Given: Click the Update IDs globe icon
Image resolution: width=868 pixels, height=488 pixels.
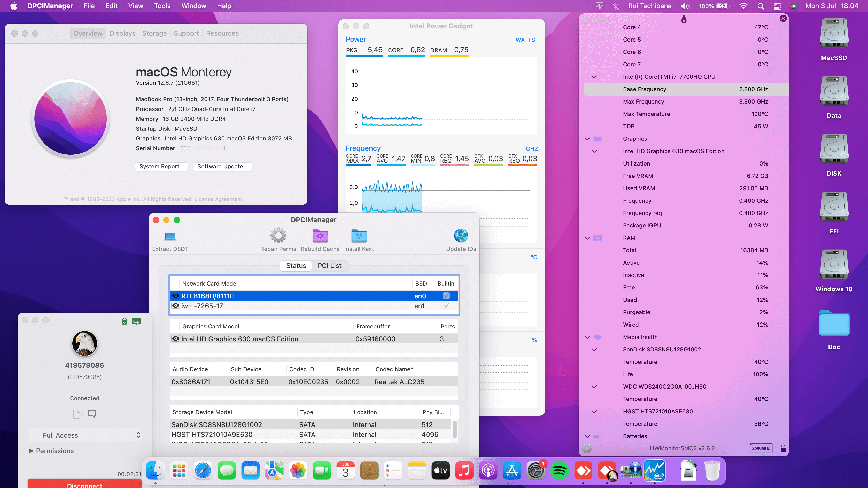Looking at the screenshot, I should (461, 236).
